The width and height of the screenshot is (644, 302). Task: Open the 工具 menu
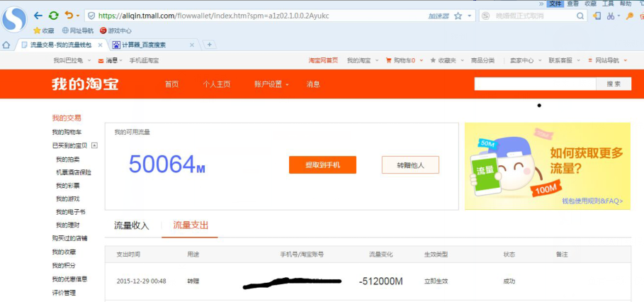[x=608, y=4]
